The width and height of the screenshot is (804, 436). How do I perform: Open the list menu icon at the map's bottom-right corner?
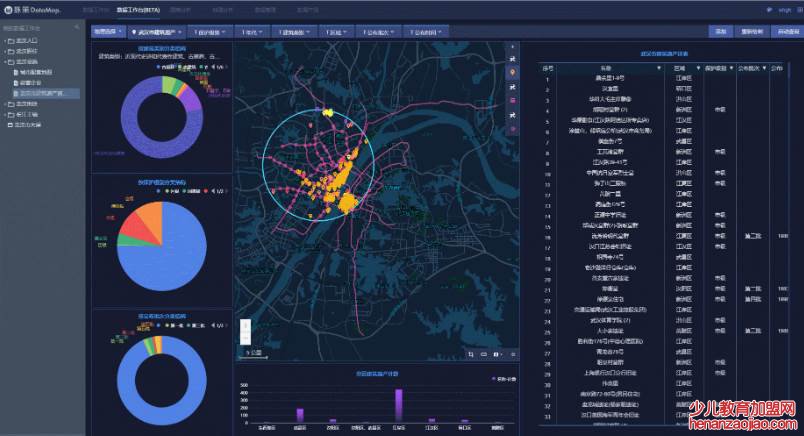click(514, 354)
